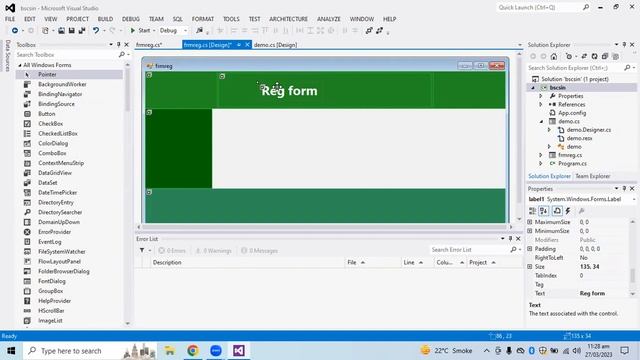This screenshot has width=640, height=360.
Task: Show Properties page icon in Properties panel
Action: 557,211
